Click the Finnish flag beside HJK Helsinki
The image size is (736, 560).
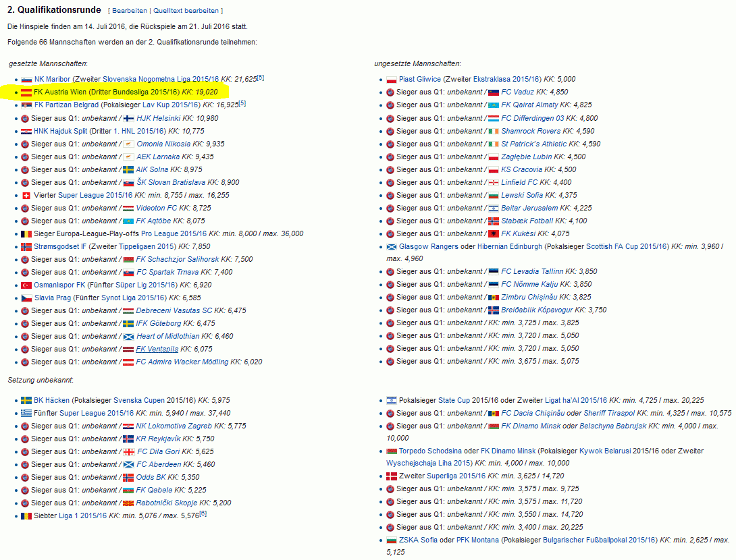128,119
